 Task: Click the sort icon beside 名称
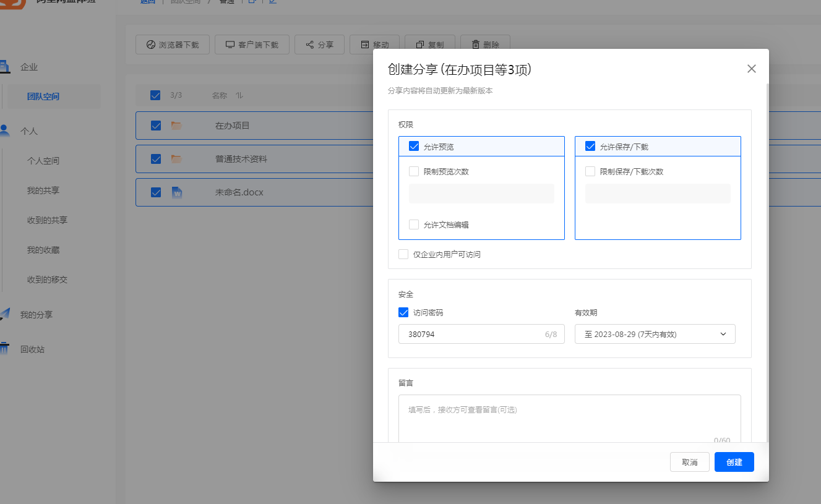pyautogui.click(x=239, y=95)
